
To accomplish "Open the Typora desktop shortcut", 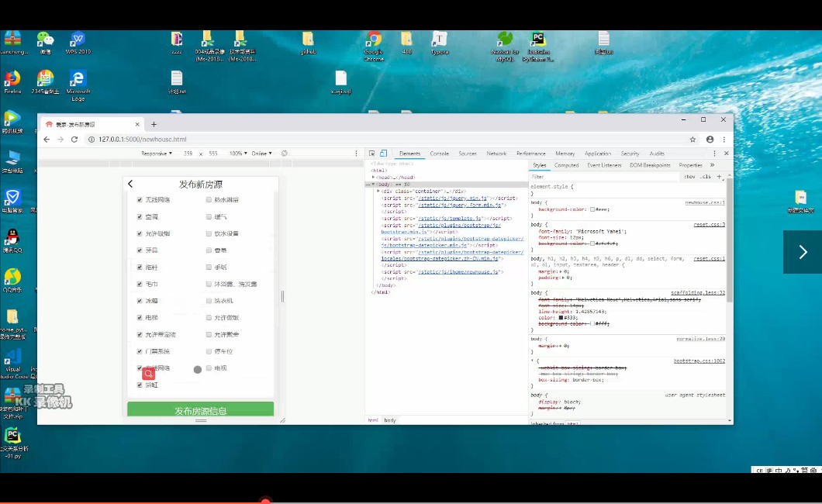I will pos(440,43).
